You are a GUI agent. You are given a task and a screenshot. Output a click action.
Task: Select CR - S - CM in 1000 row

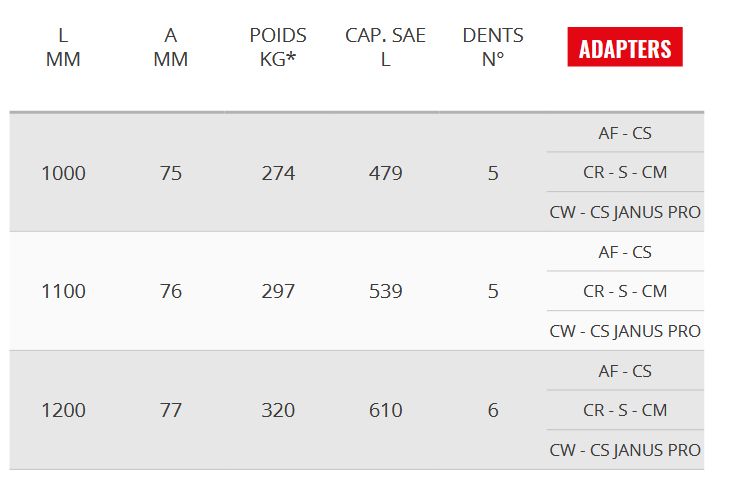point(625,172)
